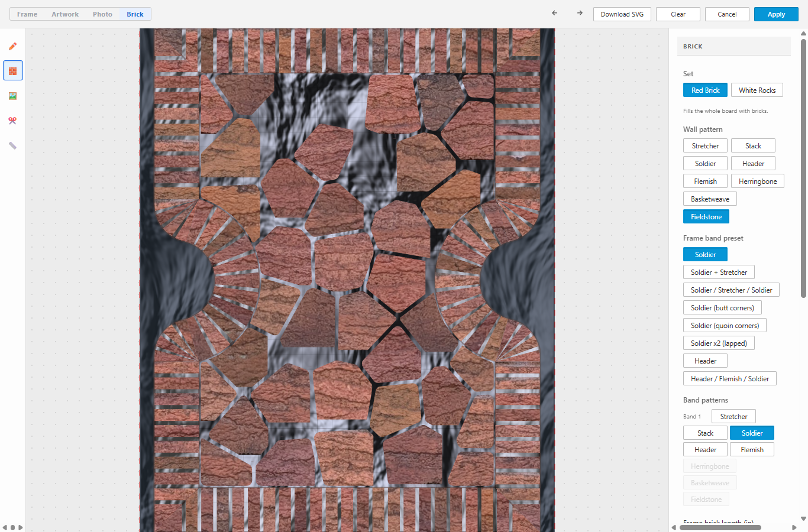Viewport: 808px width, 532px height.
Task: Select the pencil draw tool in sidebar
Action: (12, 46)
